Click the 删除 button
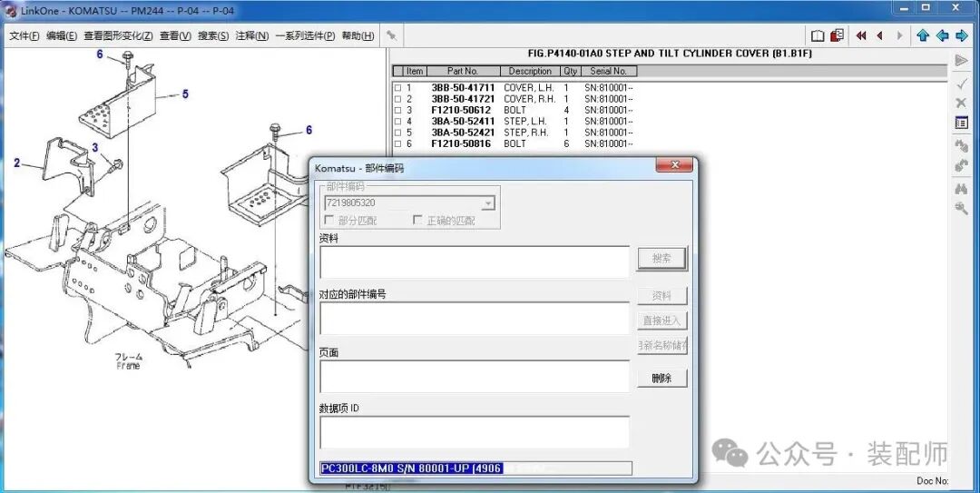The image size is (980, 493). coord(661,379)
